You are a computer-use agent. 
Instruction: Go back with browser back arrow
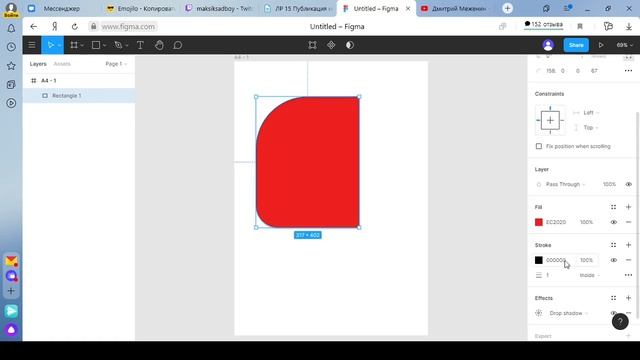click(x=33, y=27)
